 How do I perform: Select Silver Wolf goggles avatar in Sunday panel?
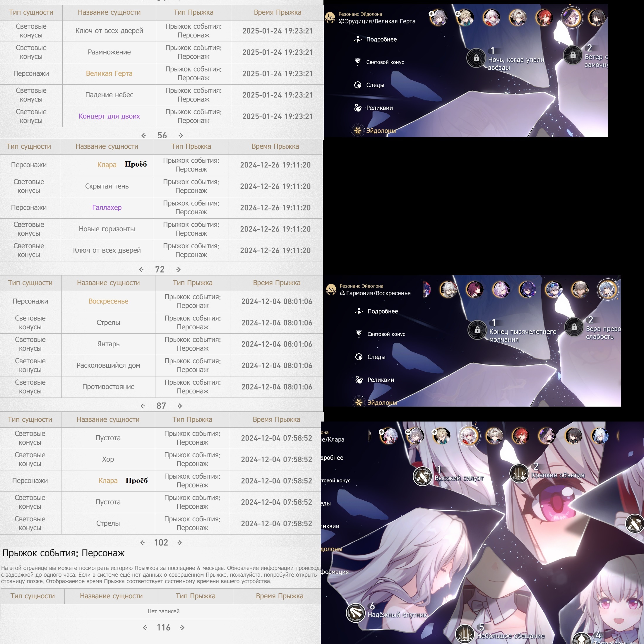click(x=554, y=289)
